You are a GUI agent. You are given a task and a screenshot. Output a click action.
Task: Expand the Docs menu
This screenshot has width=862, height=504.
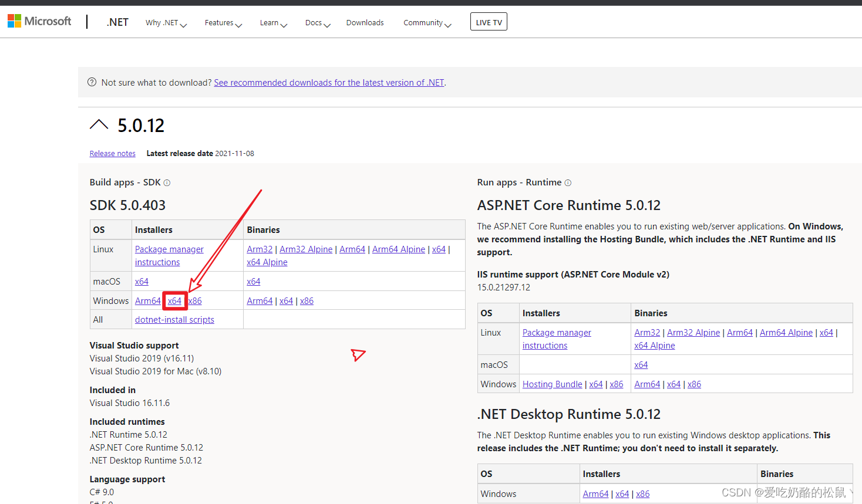click(x=318, y=23)
